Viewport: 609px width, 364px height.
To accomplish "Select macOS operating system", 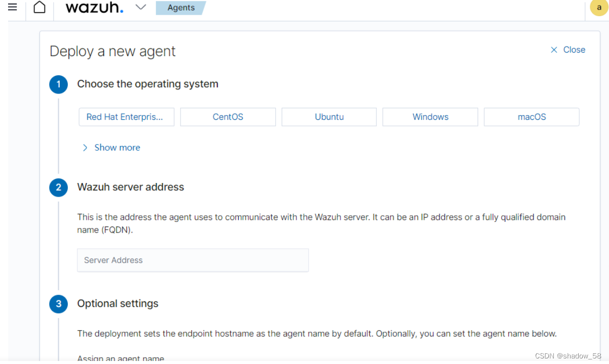I will click(532, 117).
